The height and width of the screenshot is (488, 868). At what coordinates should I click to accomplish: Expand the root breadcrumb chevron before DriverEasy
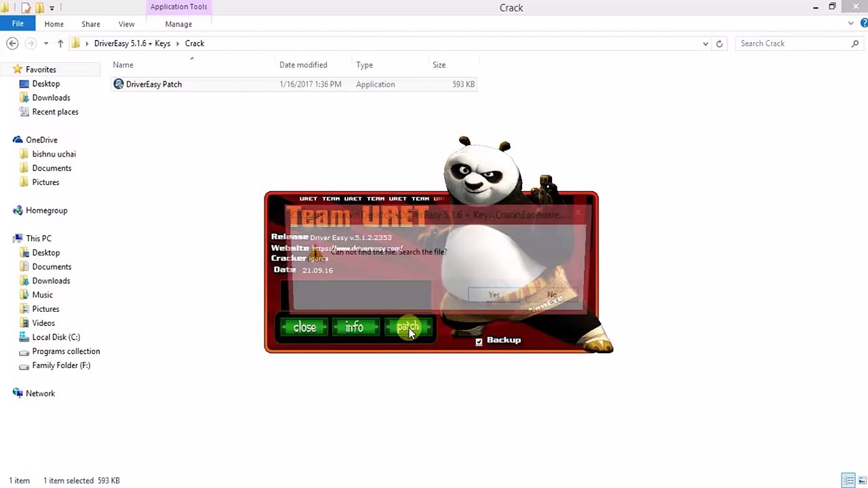87,43
